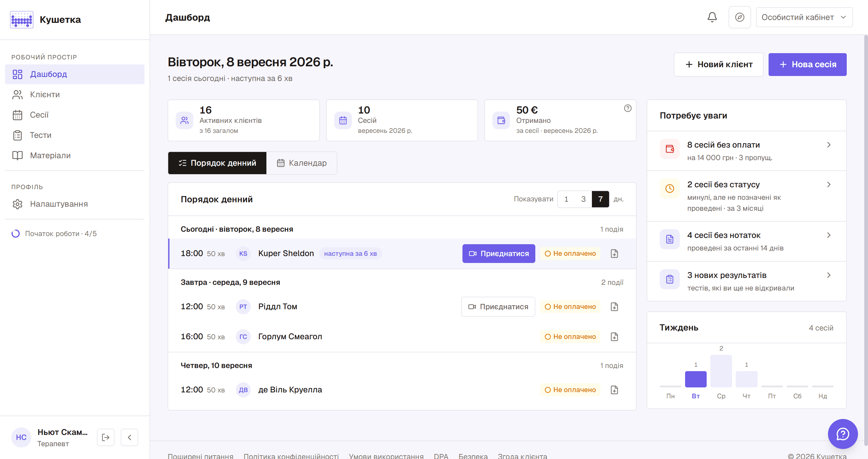
Task: Click the wallet icon for unpaid sessions
Action: [669, 149]
